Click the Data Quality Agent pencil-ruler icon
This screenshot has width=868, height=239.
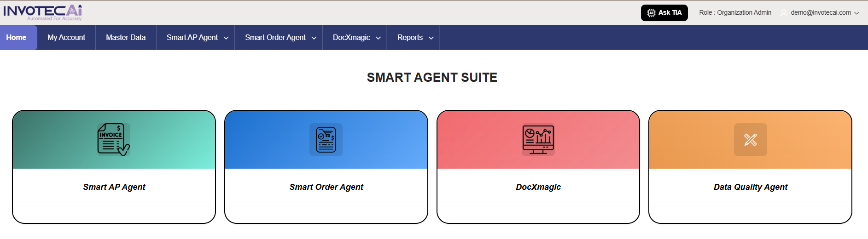750,140
